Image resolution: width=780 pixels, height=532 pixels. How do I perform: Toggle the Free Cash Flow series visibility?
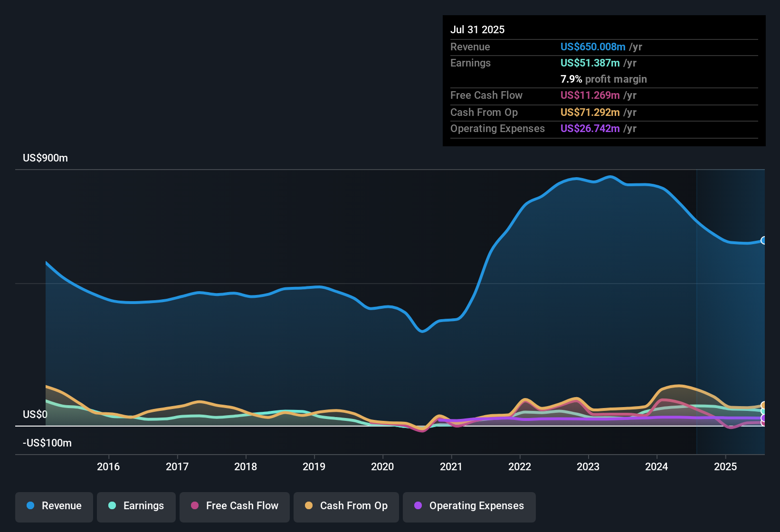coord(234,506)
